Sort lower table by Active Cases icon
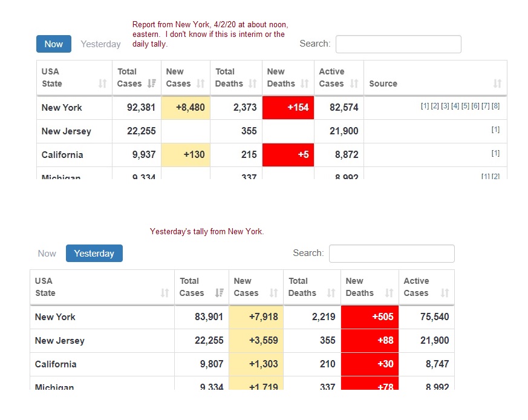 coord(445,292)
